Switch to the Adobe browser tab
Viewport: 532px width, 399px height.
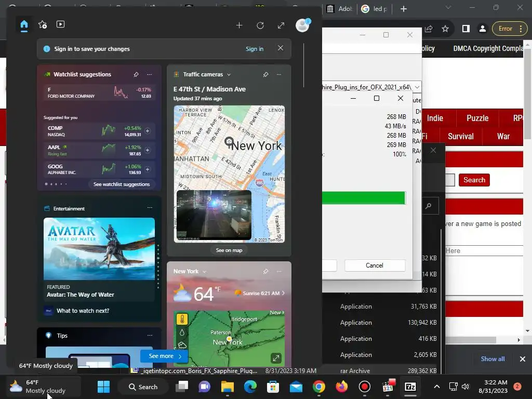click(339, 9)
